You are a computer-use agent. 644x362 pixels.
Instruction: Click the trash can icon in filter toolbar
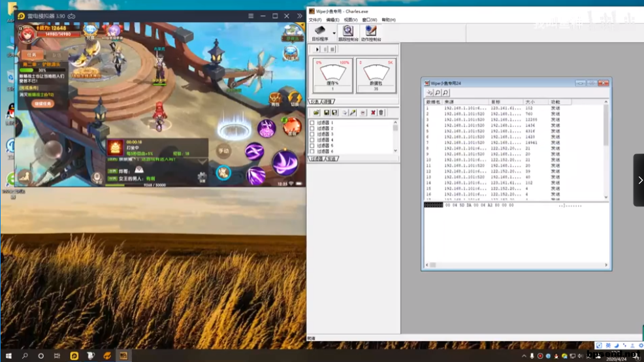[x=381, y=113]
